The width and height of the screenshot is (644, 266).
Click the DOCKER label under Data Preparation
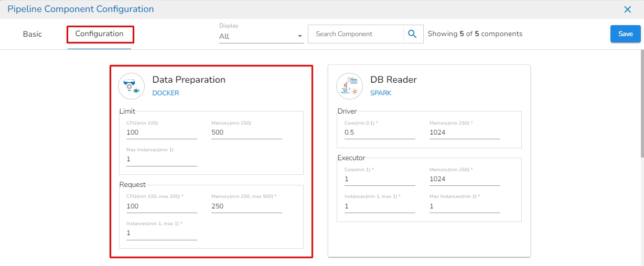166,93
